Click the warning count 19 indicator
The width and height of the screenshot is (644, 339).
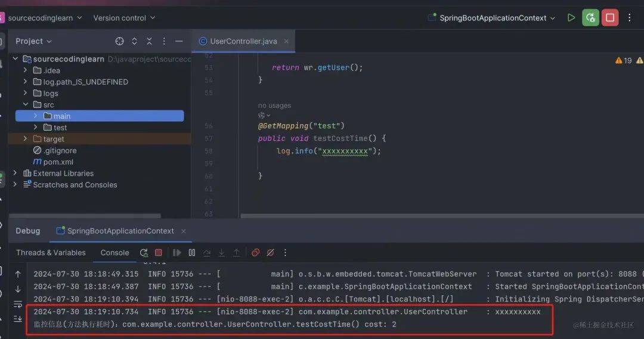click(x=624, y=60)
